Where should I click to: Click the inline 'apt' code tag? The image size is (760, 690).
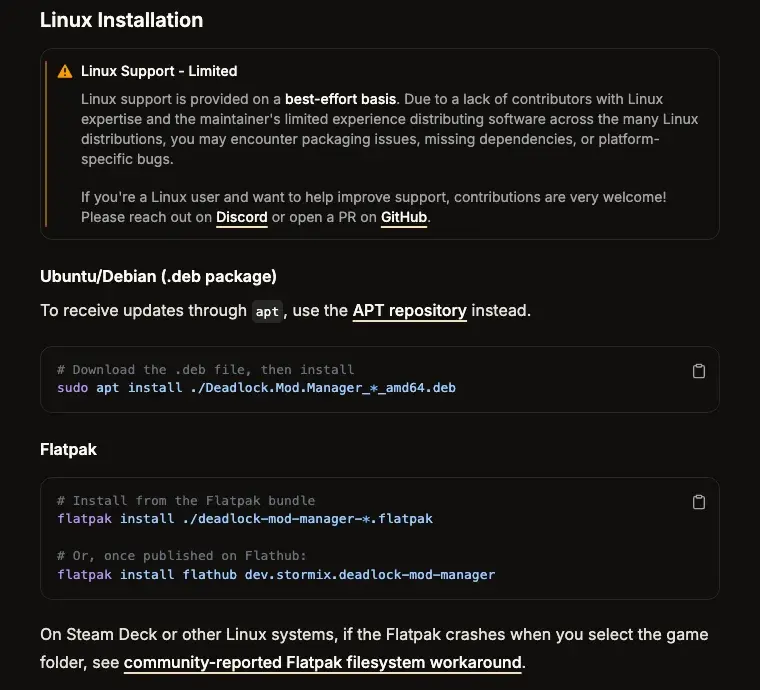(x=267, y=312)
